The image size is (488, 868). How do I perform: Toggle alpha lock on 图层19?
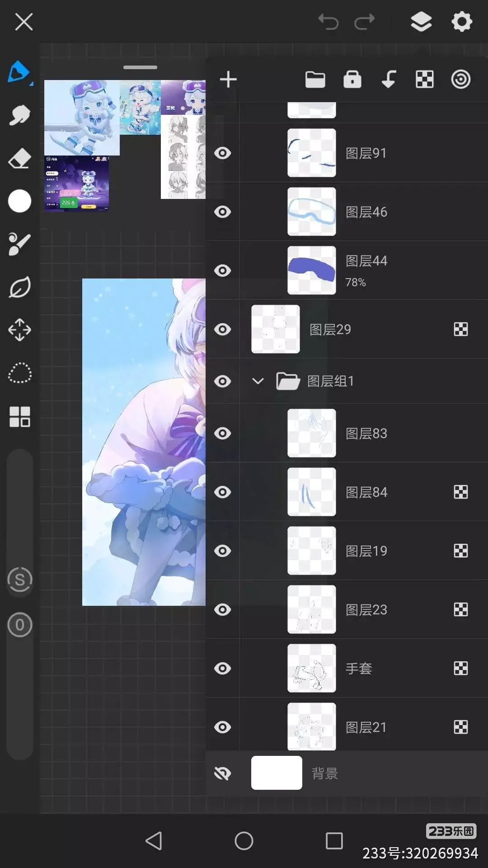coord(461,551)
